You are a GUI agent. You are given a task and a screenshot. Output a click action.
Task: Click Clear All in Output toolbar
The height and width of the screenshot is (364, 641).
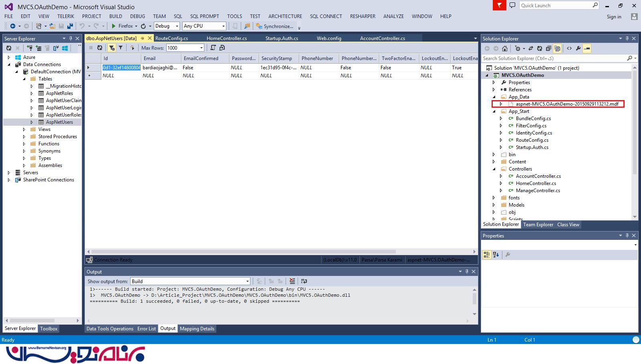(x=292, y=281)
